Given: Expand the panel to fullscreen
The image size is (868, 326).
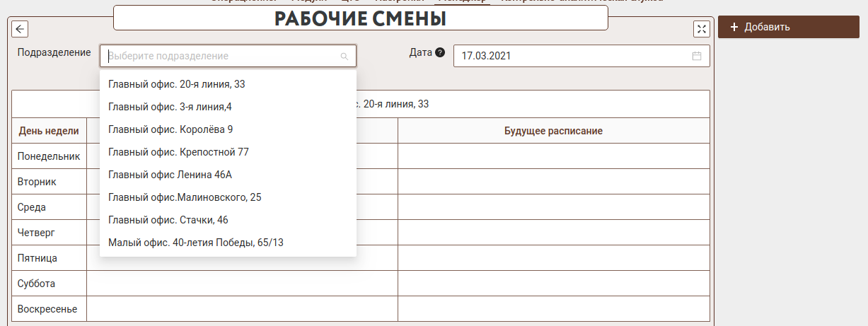Looking at the screenshot, I should click(x=701, y=29).
